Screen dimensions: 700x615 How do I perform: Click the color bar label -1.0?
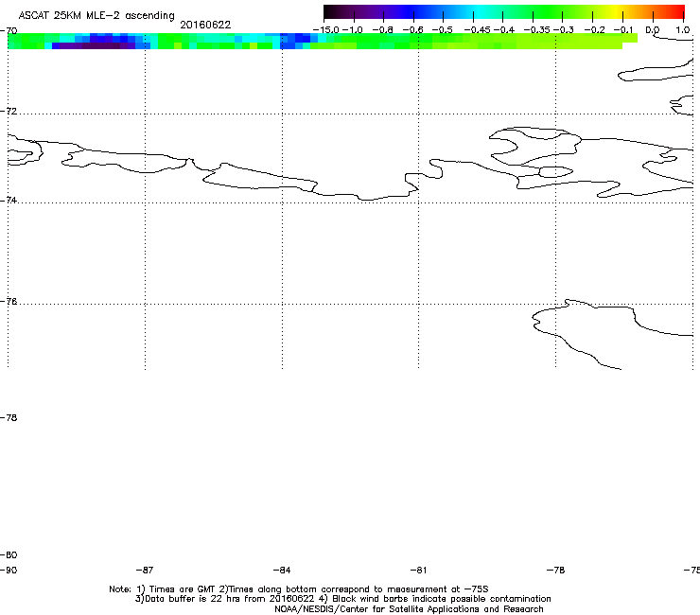352,30
